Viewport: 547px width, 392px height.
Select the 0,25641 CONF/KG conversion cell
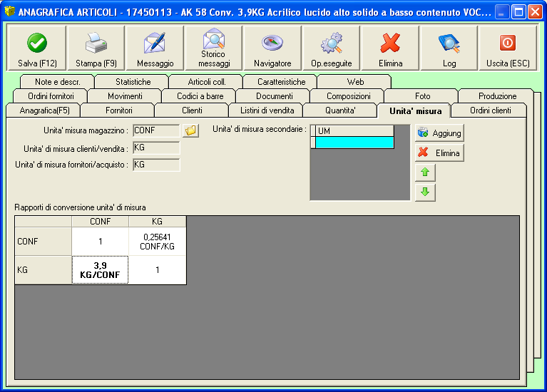click(x=158, y=242)
